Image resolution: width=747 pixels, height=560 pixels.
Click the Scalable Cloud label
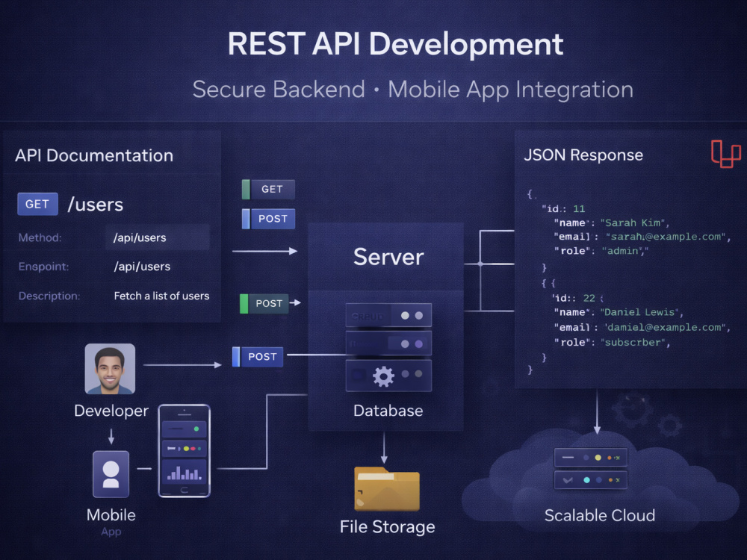coord(600,515)
